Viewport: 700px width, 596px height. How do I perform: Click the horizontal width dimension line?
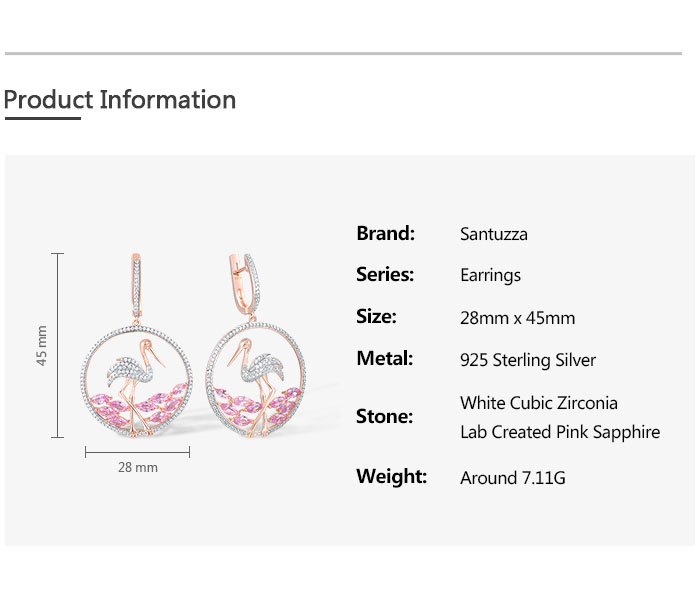point(138,452)
